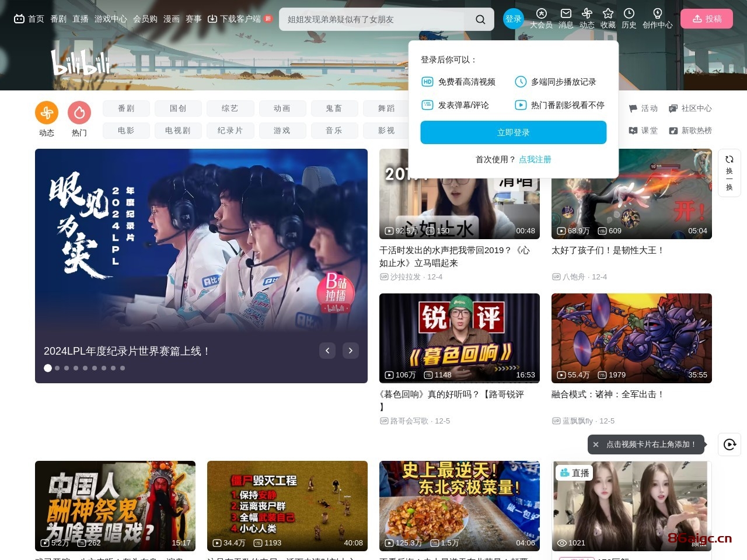Select the 舞蹈 category chip
The width and height of the screenshot is (747, 560).
point(386,108)
